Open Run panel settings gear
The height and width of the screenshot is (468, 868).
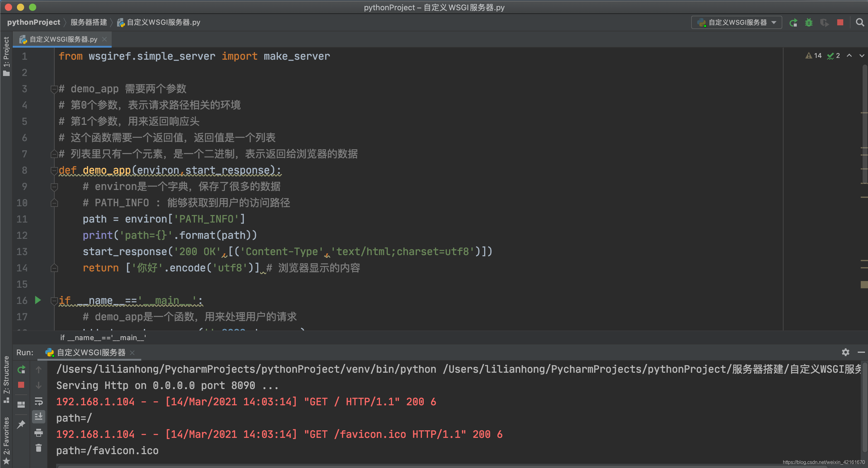tap(845, 352)
